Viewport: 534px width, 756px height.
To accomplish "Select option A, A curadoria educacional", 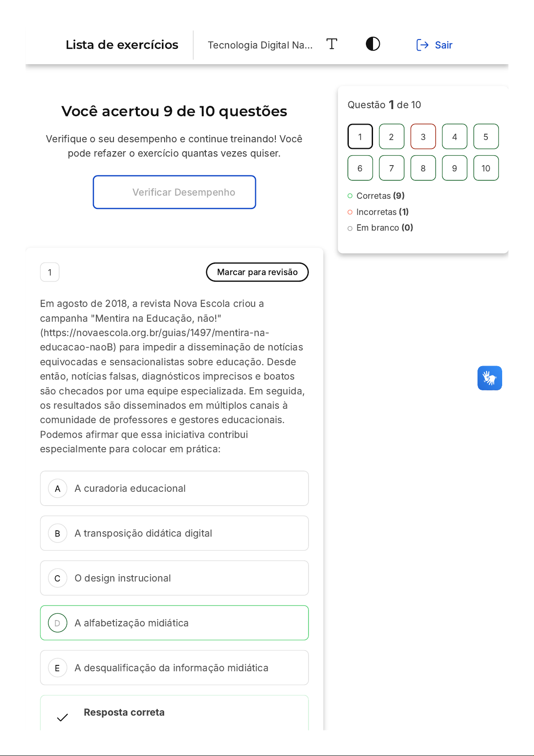I will click(x=174, y=488).
